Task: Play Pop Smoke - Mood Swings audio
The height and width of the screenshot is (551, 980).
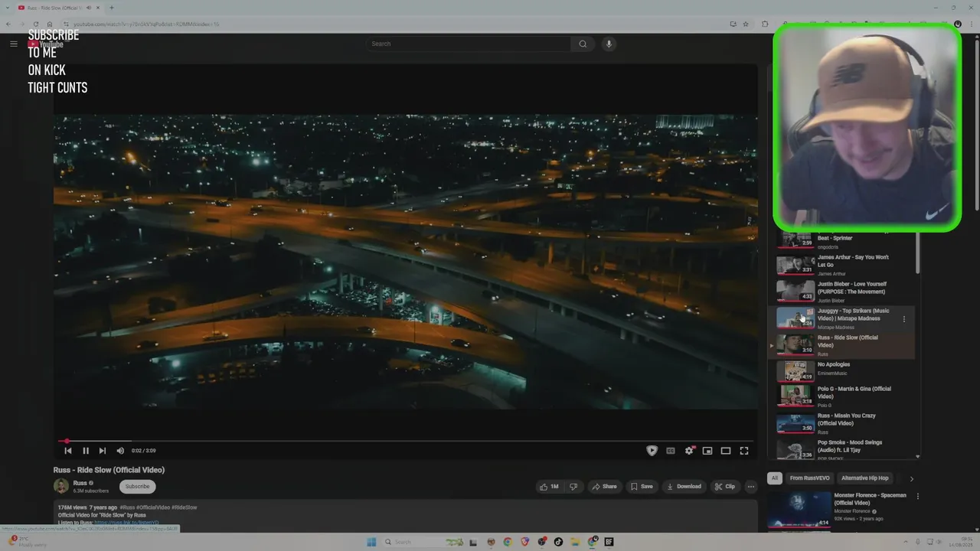Action: coord(843,449)
